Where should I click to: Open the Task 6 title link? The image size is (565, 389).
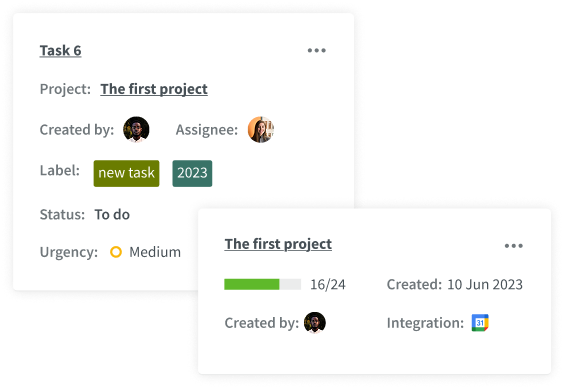61,50
